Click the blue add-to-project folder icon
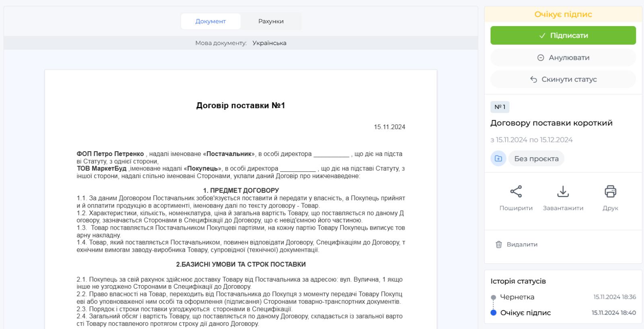The height and width of the screenshot is (329, 644). [498, 158]
